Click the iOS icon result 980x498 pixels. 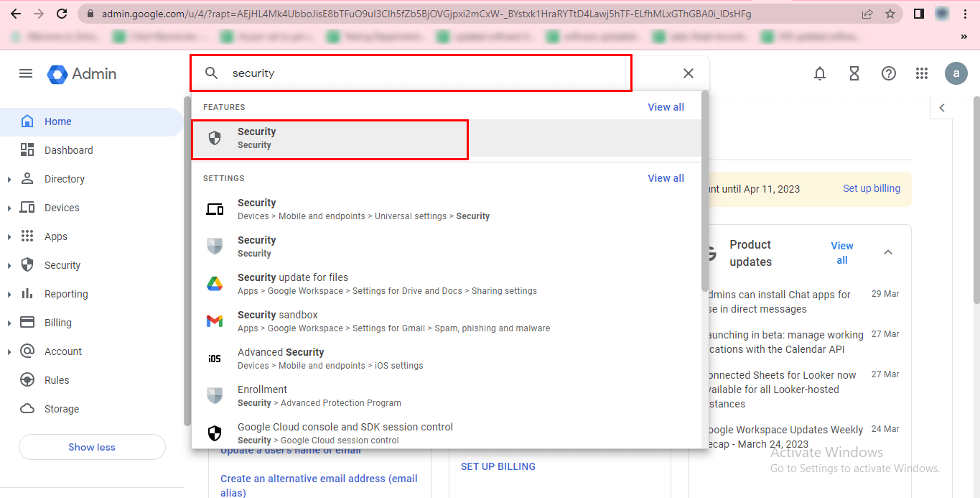[x=215, y=359]
